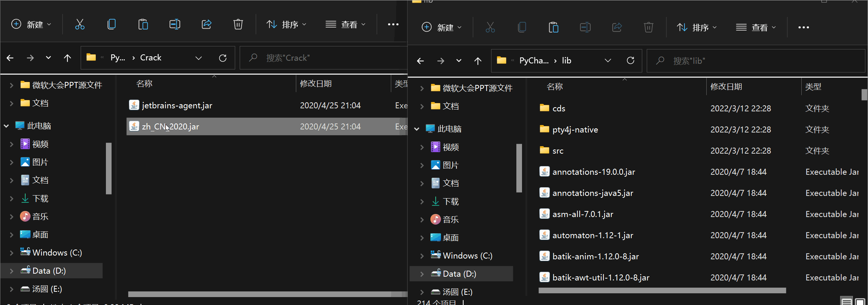Expand 视频 in Crack window sidebar
This screenshot has width=868, height=305.
pos(12,144)
